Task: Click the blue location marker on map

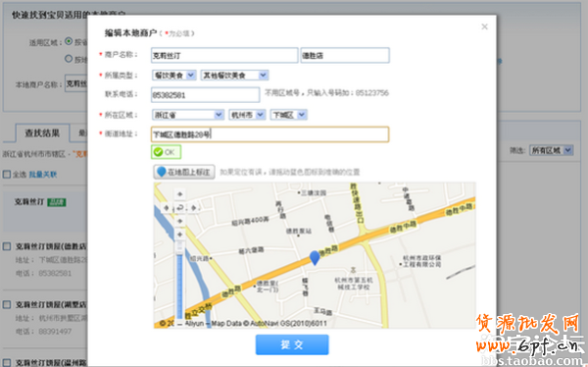Action: pos(315,258)
